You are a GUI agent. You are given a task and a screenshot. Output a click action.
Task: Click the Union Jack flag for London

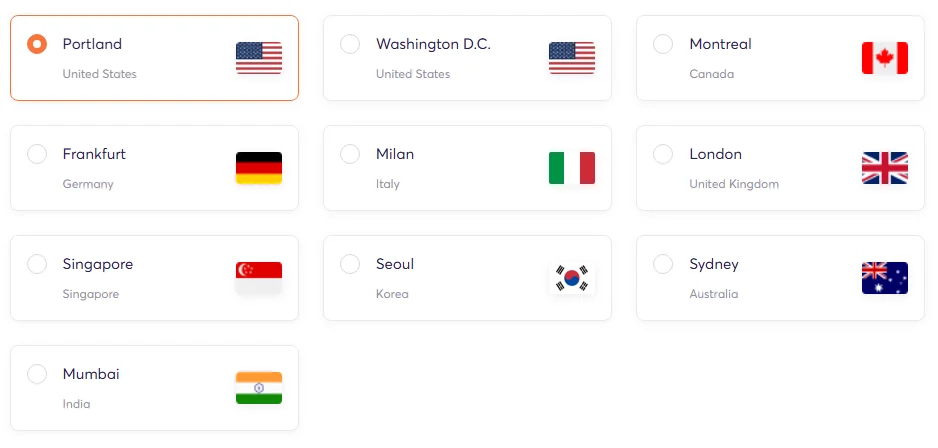tap(885, 168)
